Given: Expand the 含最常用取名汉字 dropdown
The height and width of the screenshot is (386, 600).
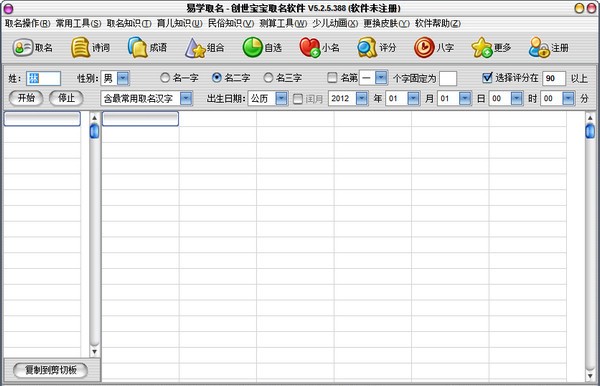Looking at the screenshot, I should coord(186,99).
